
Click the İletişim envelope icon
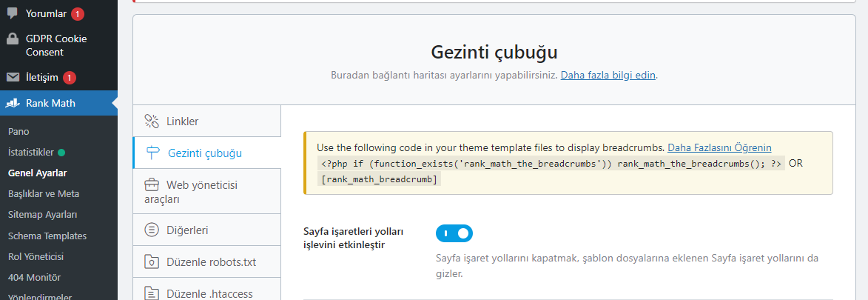point(13,78)
